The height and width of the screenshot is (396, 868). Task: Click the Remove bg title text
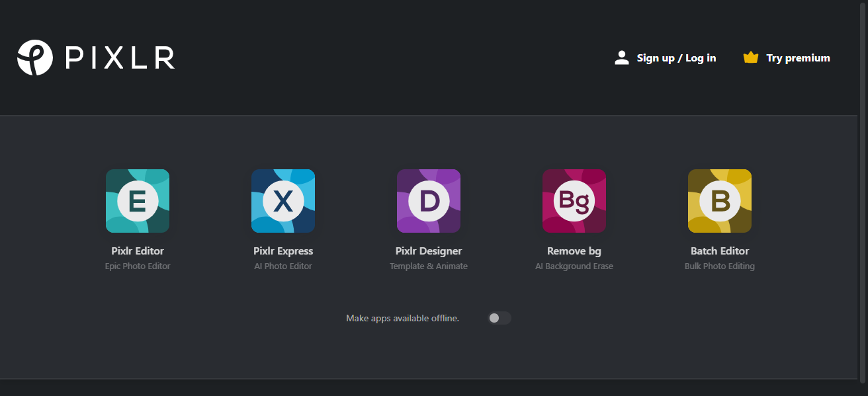point(574,251)
